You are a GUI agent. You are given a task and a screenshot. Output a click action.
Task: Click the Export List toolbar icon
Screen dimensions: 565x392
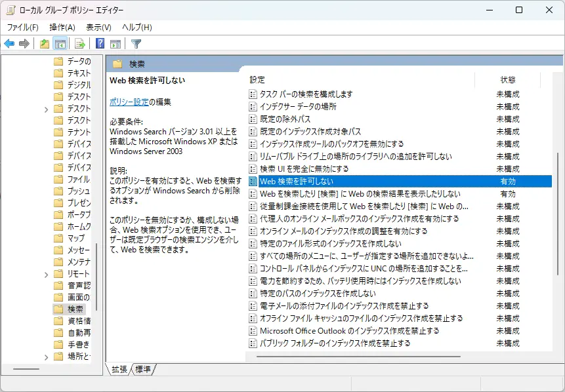[79, 44]
